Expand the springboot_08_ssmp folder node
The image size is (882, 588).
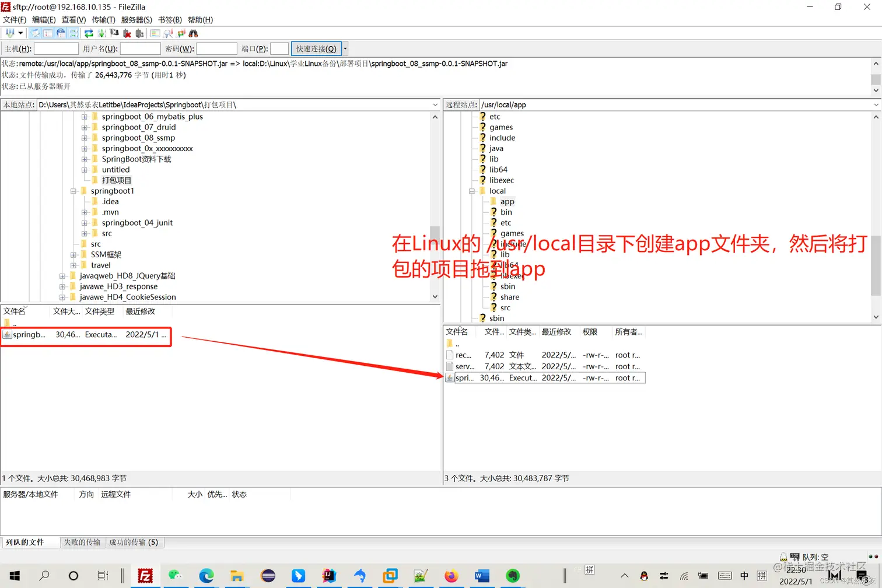click(85, 138)
